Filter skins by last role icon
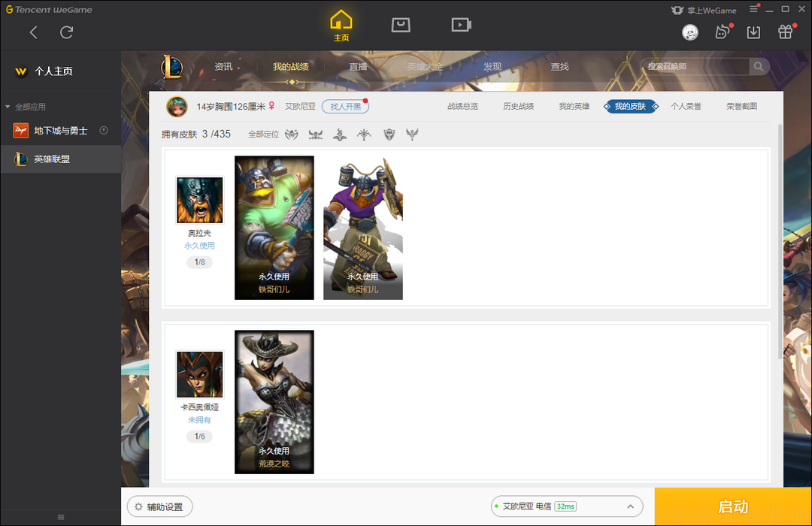This screenshot has height=526, width=812. click(x=412, y=135)
